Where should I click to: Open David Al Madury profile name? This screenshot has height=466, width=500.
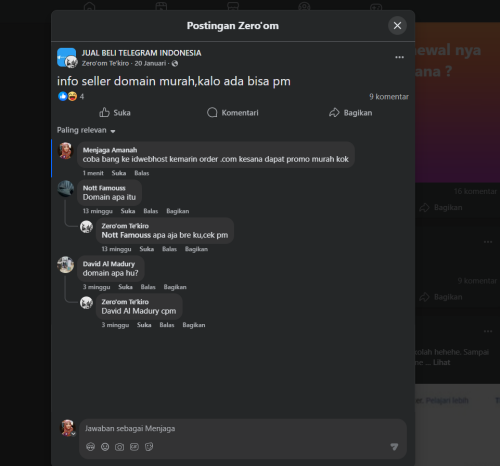109,264
